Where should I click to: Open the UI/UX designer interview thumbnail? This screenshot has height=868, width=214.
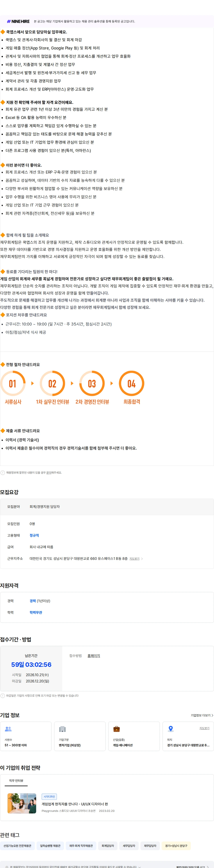click(x=22, y=803)
